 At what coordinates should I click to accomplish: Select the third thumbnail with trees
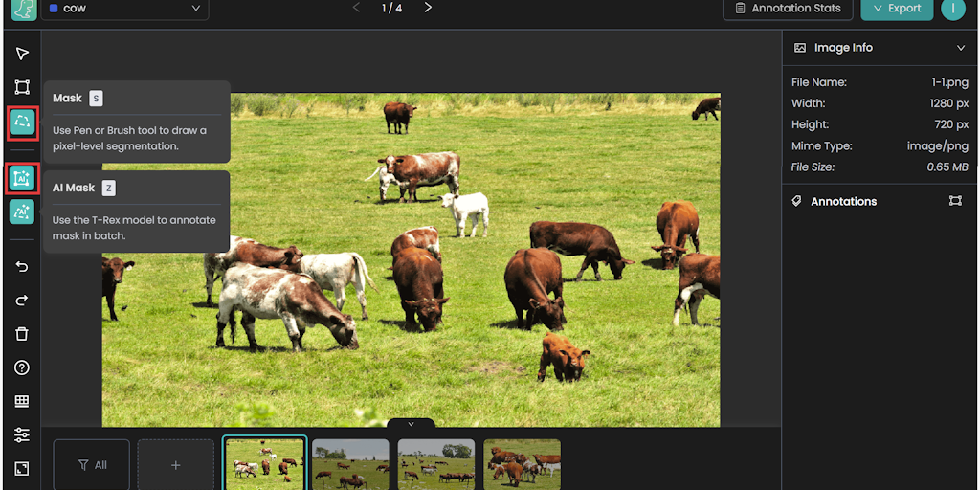click(436, 464)
